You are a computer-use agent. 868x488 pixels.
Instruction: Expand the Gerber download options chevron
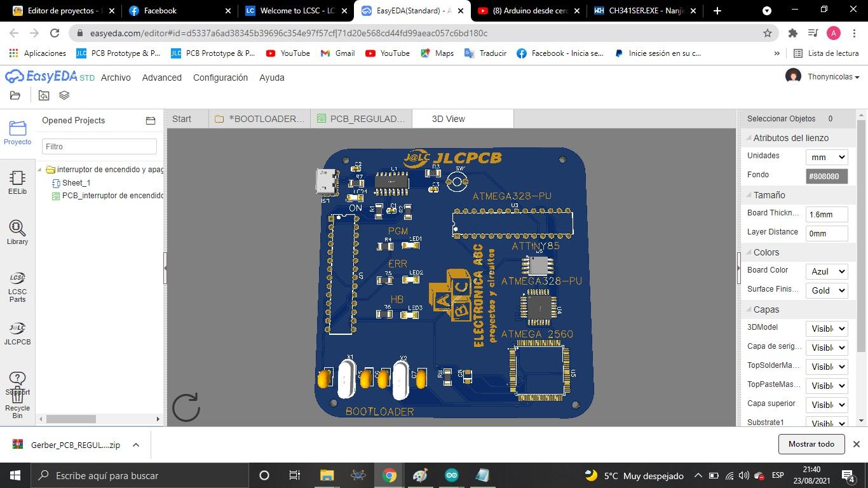pos(135,445)
